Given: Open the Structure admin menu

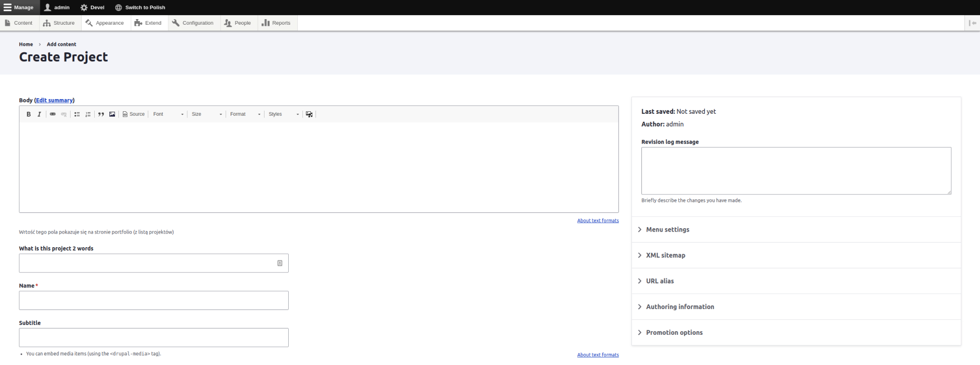Looking at the screenshot, I should pos(59,23).
